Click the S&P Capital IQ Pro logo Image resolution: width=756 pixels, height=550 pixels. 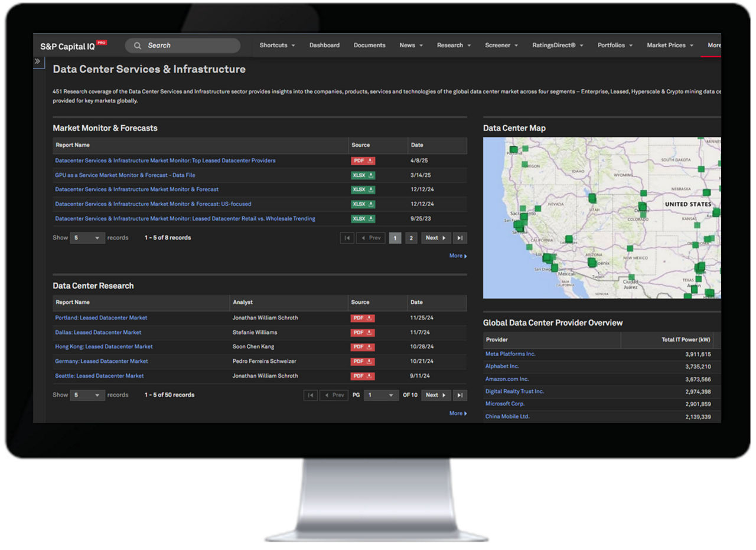click(73, 45)
